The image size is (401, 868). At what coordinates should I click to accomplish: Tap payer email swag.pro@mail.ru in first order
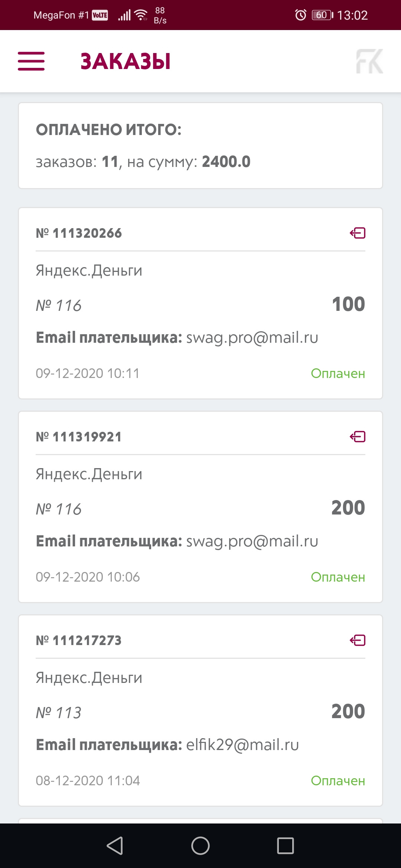pyautogui.click(x=252, y=338)
